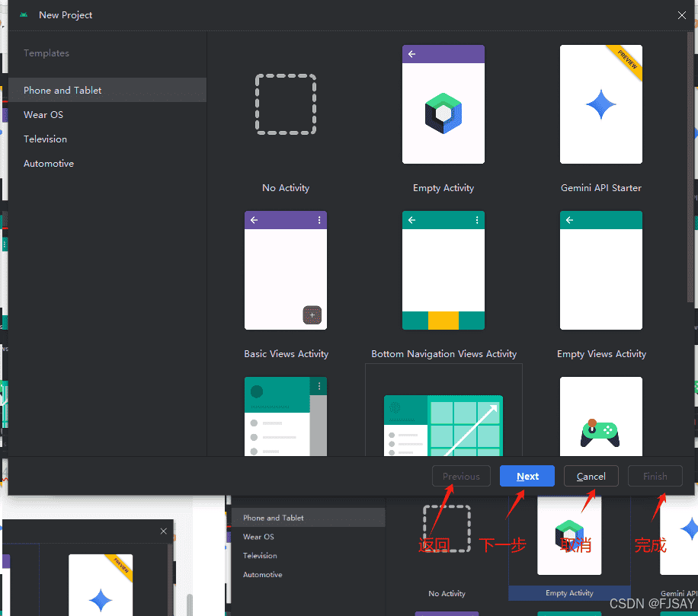Select Bottom Navigation Views Activity template
Viewport: 698px width, 616px height.
coord(443,270)
